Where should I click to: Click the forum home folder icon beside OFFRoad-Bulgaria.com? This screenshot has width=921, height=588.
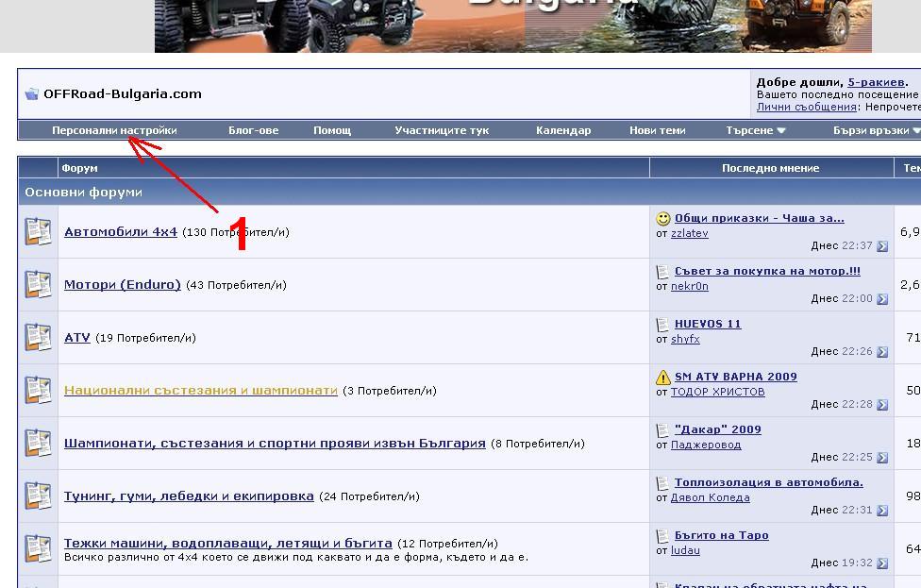click(x=32, y=94)
